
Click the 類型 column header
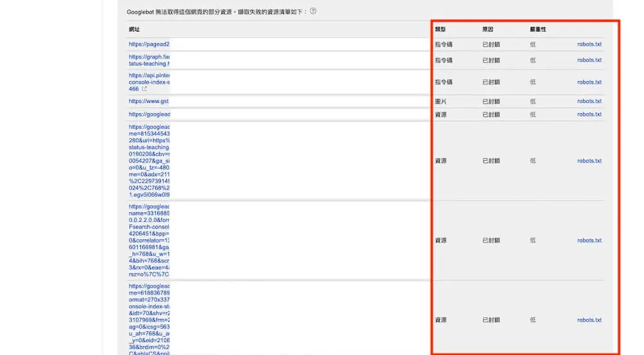tap(440, 29)
